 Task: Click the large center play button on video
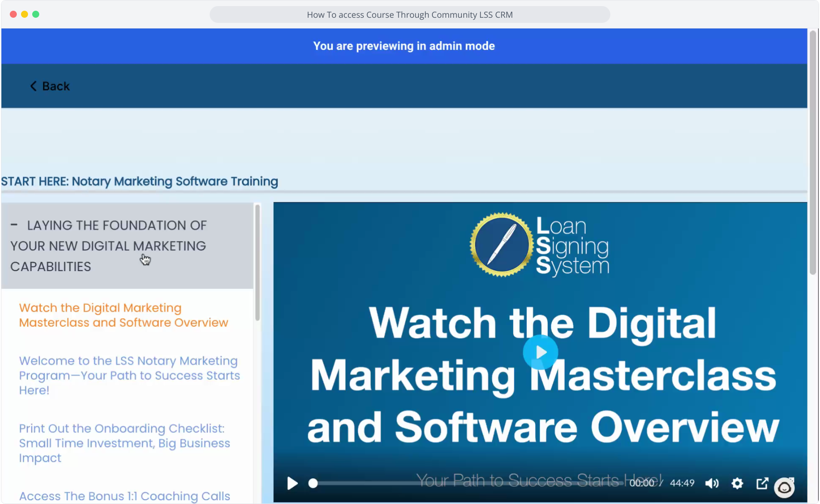tap(540, 352)
